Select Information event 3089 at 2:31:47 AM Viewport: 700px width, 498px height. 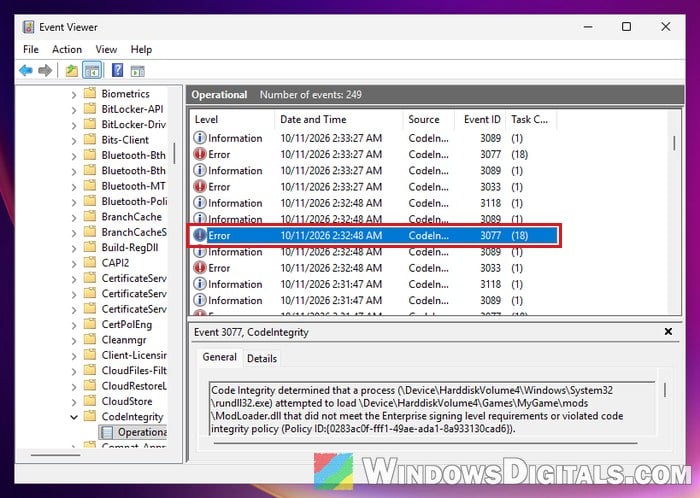(x=375, y=300)
